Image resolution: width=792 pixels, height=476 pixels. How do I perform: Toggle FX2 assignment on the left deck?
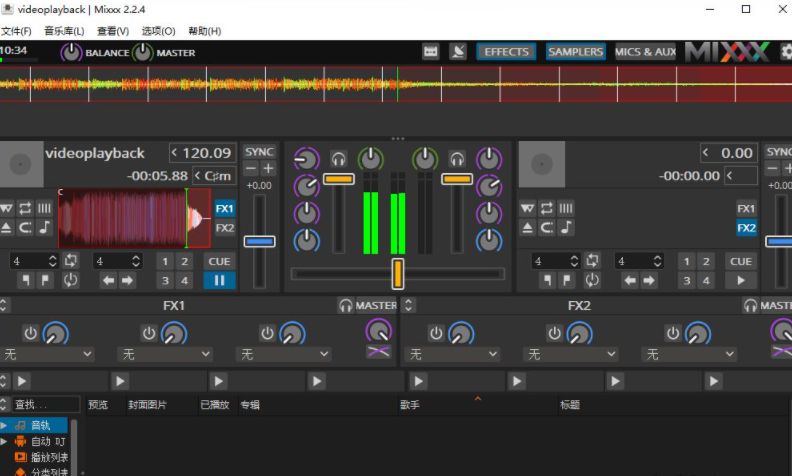pyautogui.click(x=225, y=228)
